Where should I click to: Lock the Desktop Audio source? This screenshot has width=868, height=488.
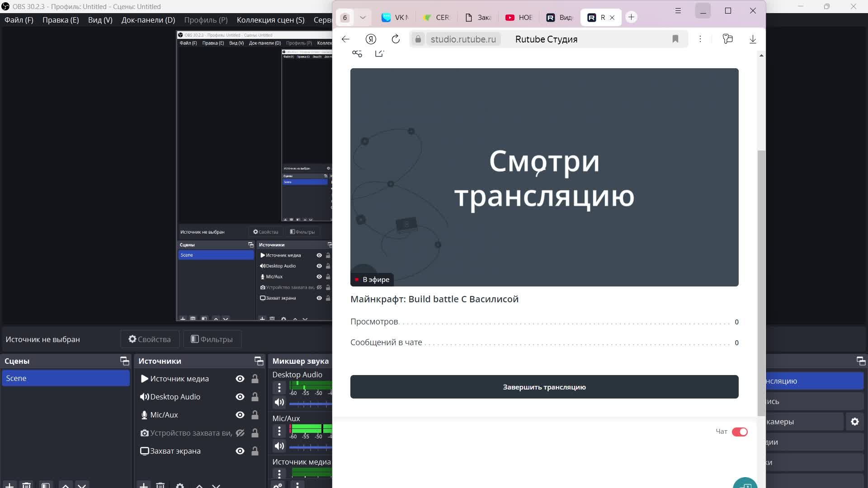(x=255, y=397)
